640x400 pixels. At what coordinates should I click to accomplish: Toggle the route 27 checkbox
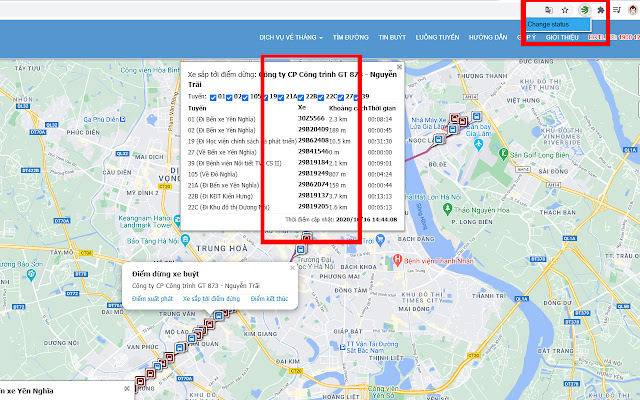tap(341, 98)
